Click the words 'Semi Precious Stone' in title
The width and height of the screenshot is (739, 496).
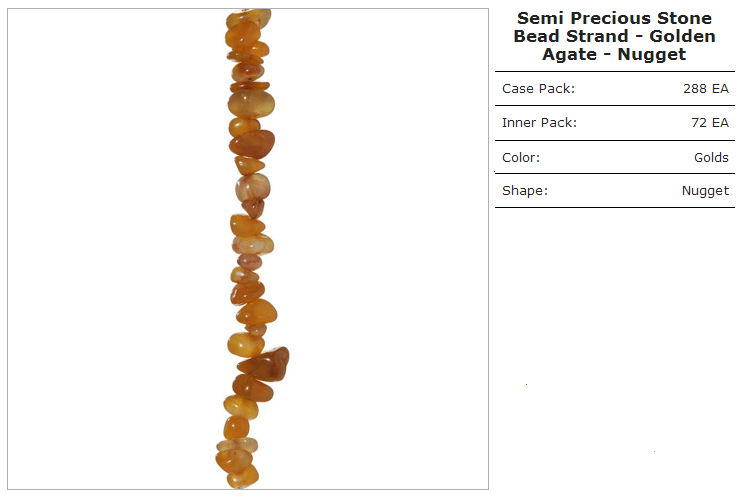614,18
